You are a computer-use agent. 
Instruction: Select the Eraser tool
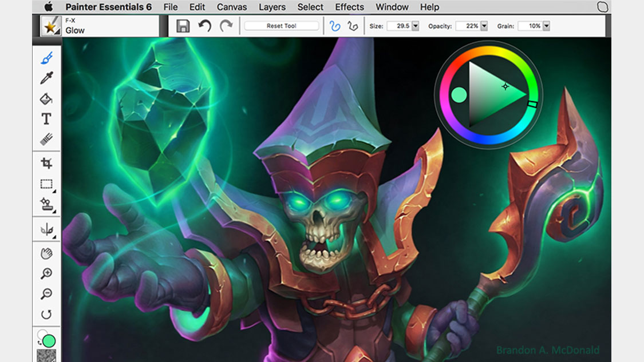[46, 139]
